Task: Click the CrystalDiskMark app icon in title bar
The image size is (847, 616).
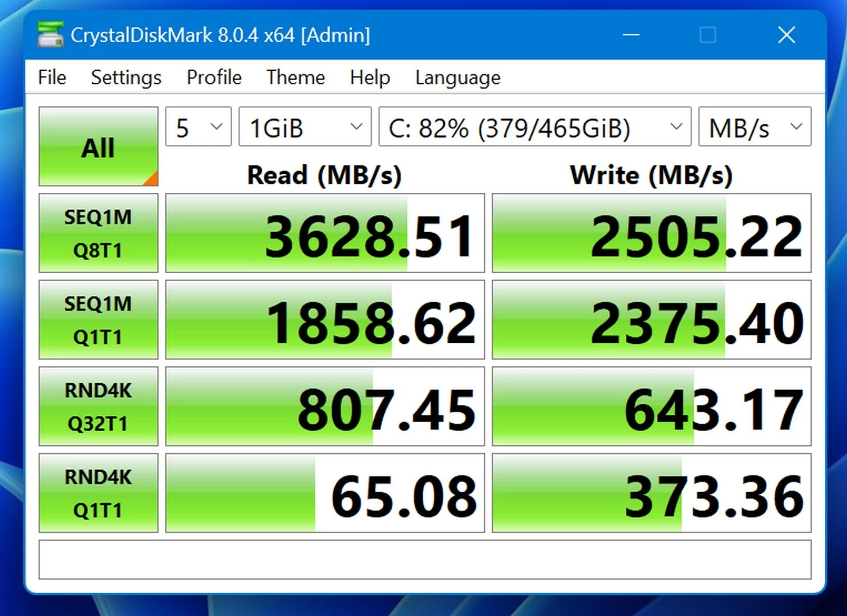Action: (x=50, y=35)
